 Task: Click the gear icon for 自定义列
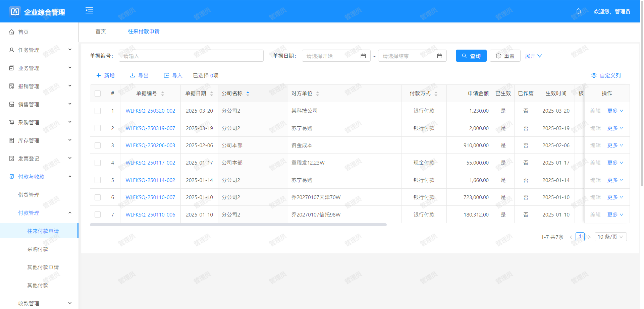click(x=594, y=75)
